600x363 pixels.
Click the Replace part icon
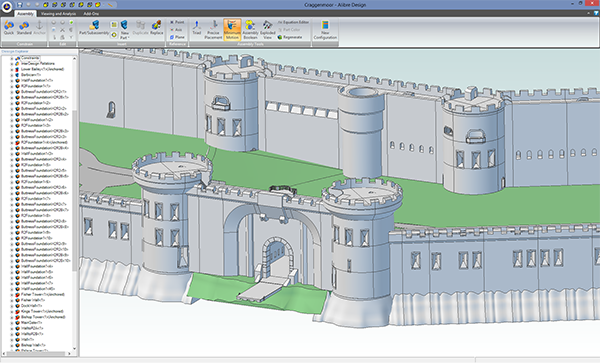[x=157, y=28]
